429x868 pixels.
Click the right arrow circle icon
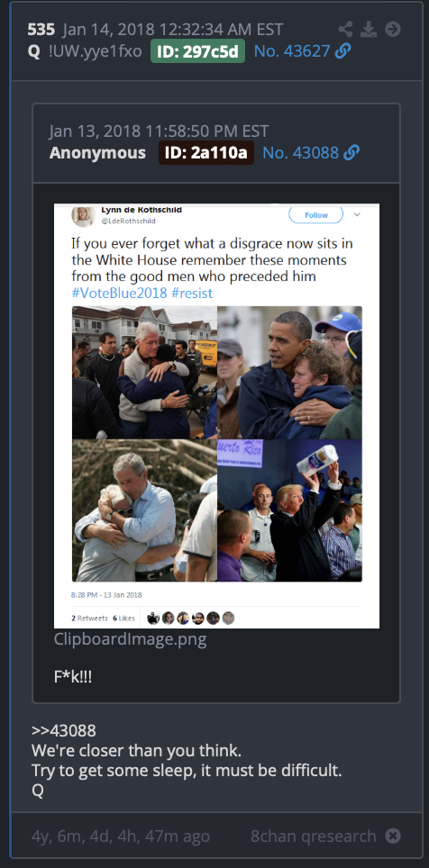393,30
